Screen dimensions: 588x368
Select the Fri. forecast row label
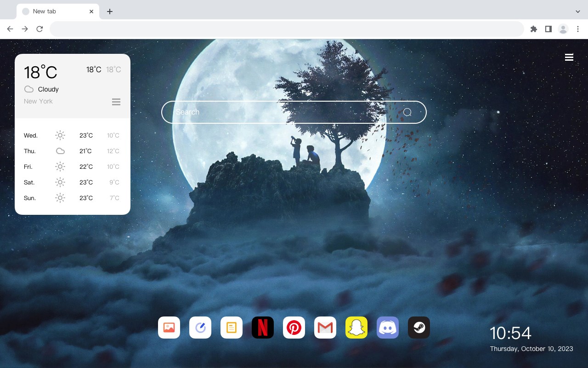pyautogui.click(x=28, y=167)
